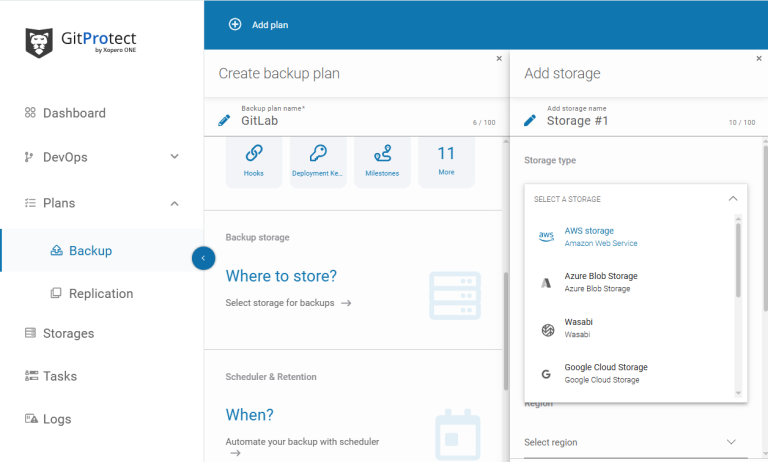
Task: Open the Select region dropdown
Action: [x=731, y=442]
